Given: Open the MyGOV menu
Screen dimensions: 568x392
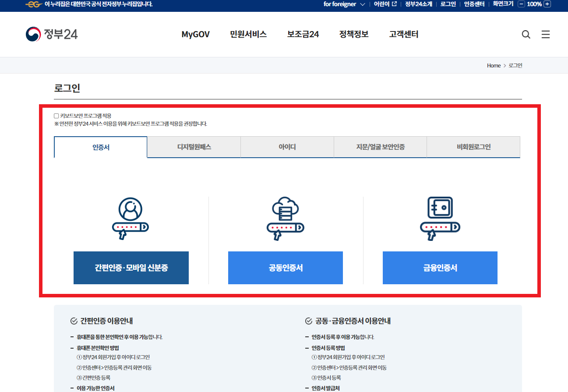Looking at the screenshot, I should [196, 34].
